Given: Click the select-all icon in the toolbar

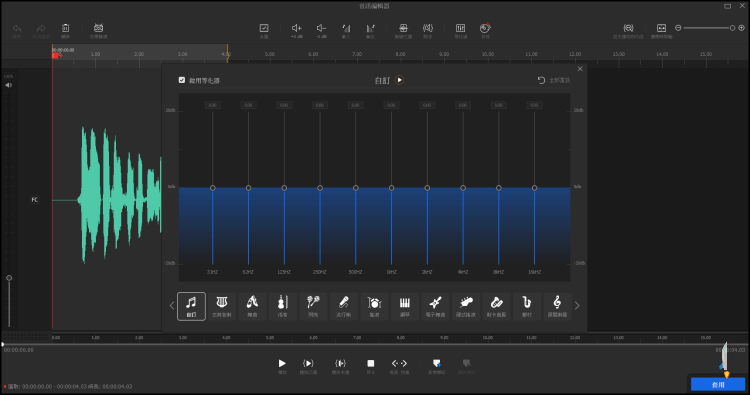Looking at the screenshot, I should coord(264,28).
